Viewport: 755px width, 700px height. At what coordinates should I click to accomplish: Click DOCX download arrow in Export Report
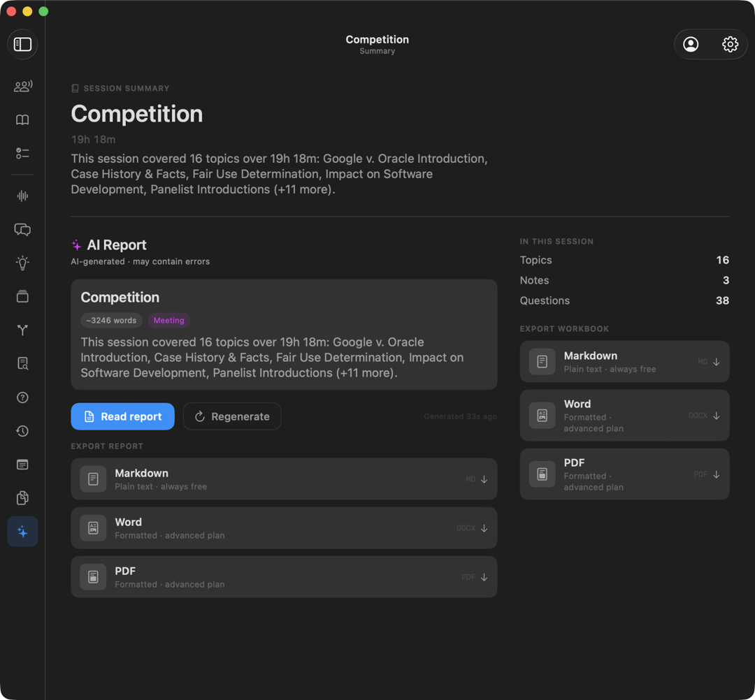click(484, 528)
